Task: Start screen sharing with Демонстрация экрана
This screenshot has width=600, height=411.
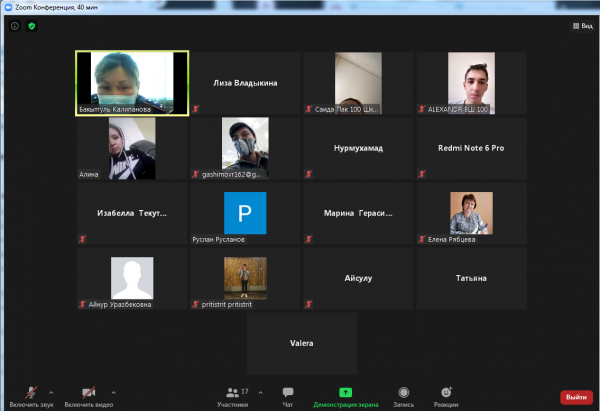Action: click(x=345, y=395)
